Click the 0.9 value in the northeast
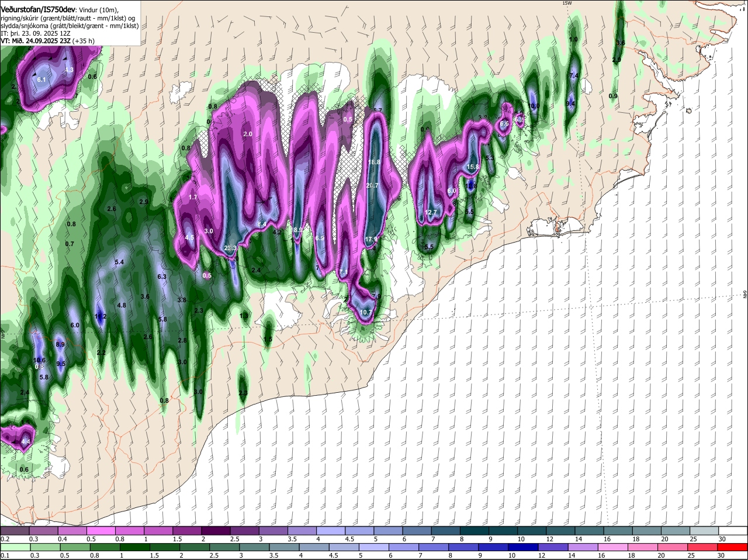The width and height of the screenshot is (748, 560). pos(613,96)
